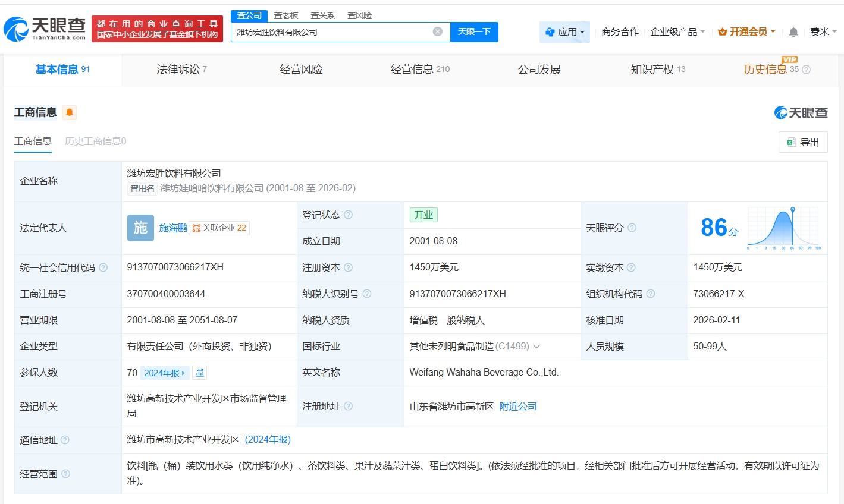Click help icon beside 统一社会信用代码
The image size is (844, 504).
point(103,267)
